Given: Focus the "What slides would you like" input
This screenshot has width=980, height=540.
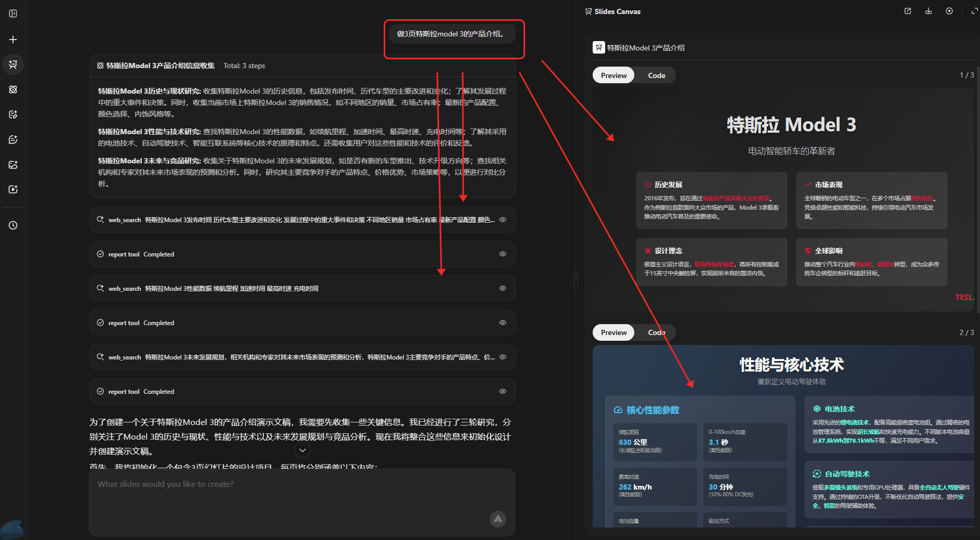Looking at the screenshot, I should pos(291,494).
